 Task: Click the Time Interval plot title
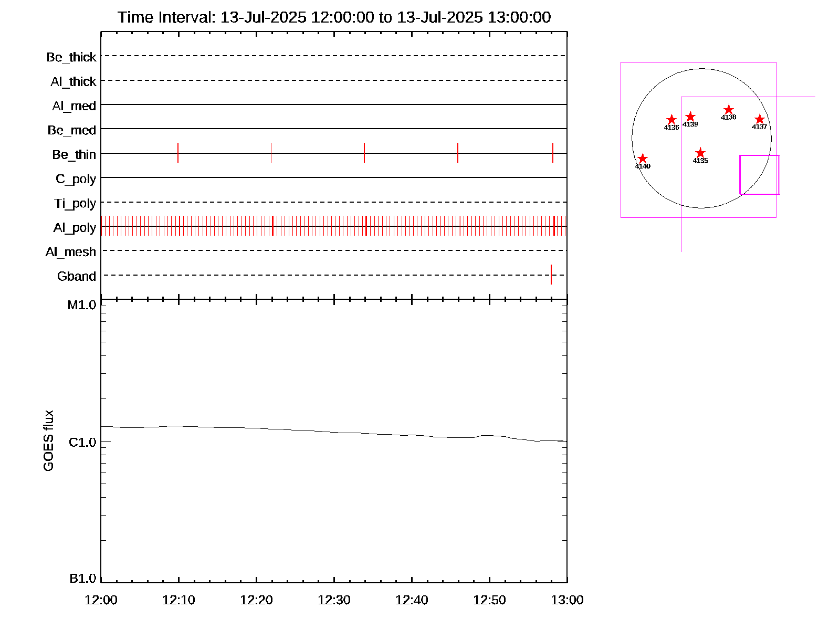334,17
